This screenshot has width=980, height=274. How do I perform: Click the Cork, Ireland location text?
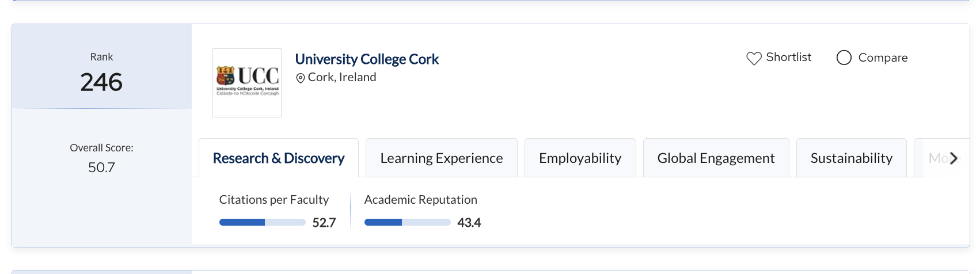342,77
